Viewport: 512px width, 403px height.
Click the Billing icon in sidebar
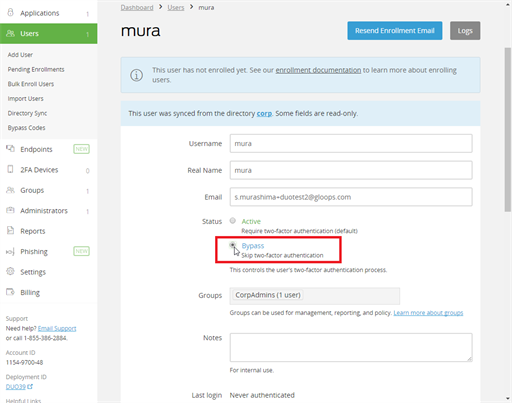click(10, 292)
